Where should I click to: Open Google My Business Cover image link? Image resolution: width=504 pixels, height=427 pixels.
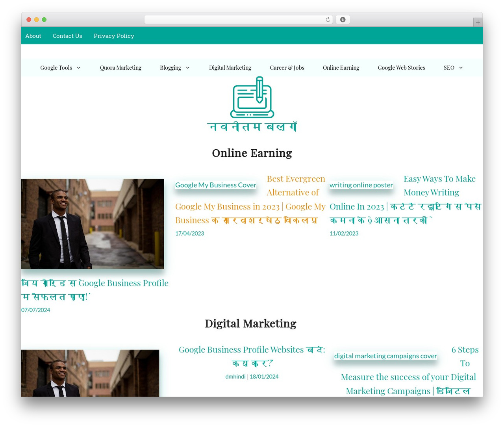coord(216,185)
